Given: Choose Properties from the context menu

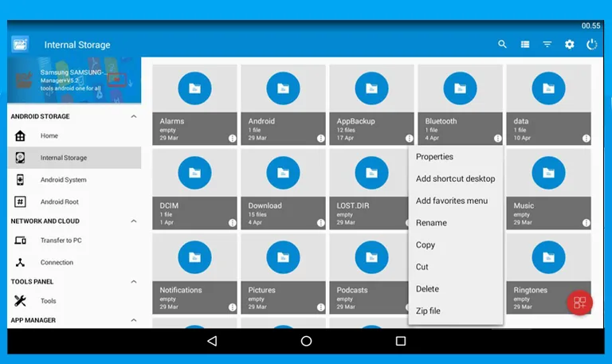Looking at the screenshot, I should pos(456,156).
